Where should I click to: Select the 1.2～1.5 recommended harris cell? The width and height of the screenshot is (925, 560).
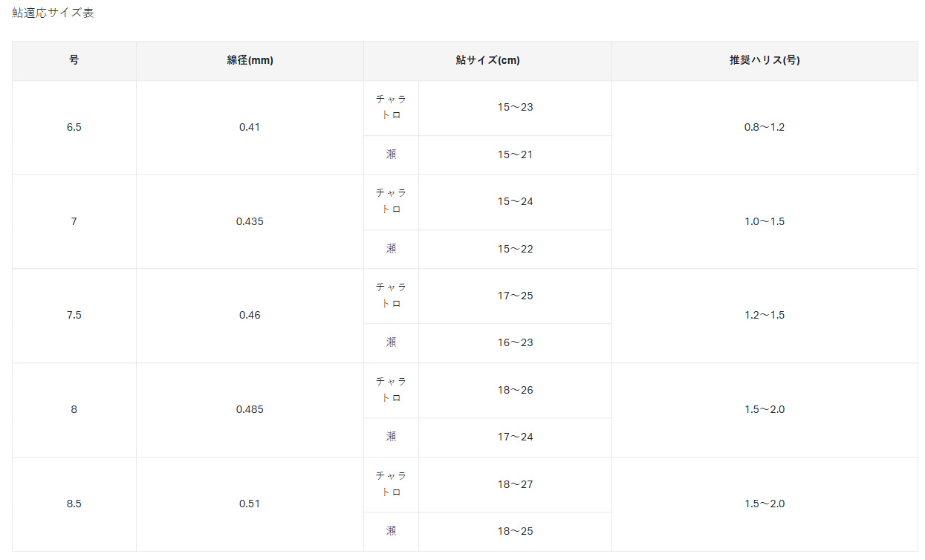(x=764, y=315)
